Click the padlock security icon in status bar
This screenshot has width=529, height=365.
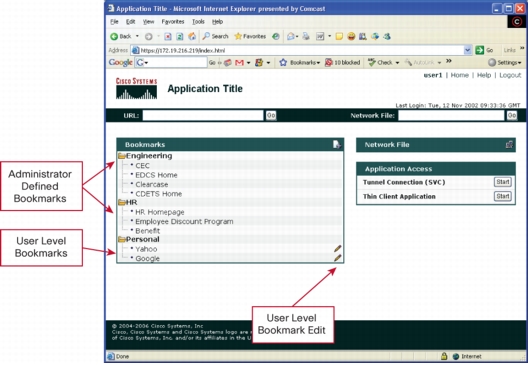click(x=444, y=356)
